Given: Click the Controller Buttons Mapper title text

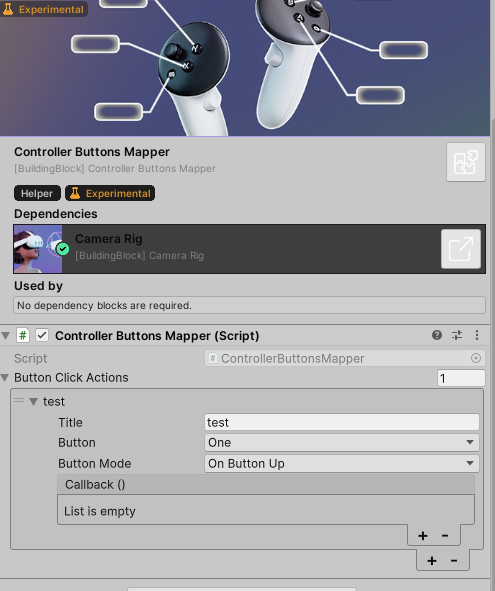Looking at the screenshot, I should (x=92, y=152).
